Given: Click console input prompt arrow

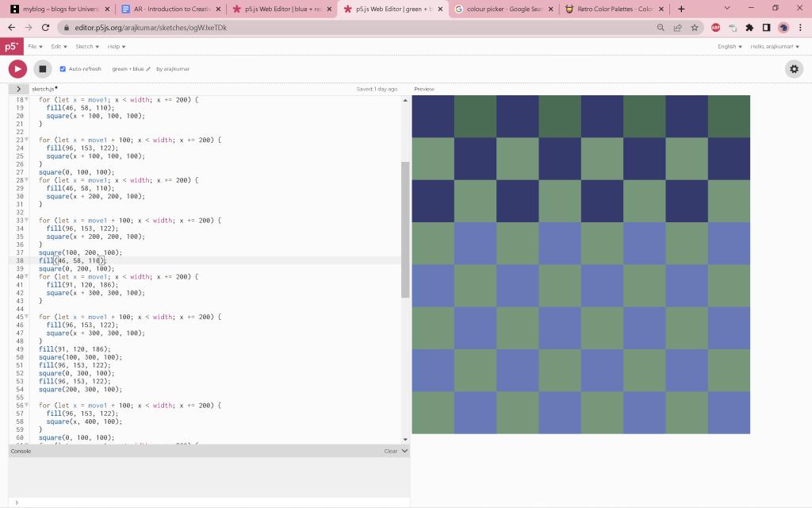Looking at the screenshot, I should click(x=17, y=502).
